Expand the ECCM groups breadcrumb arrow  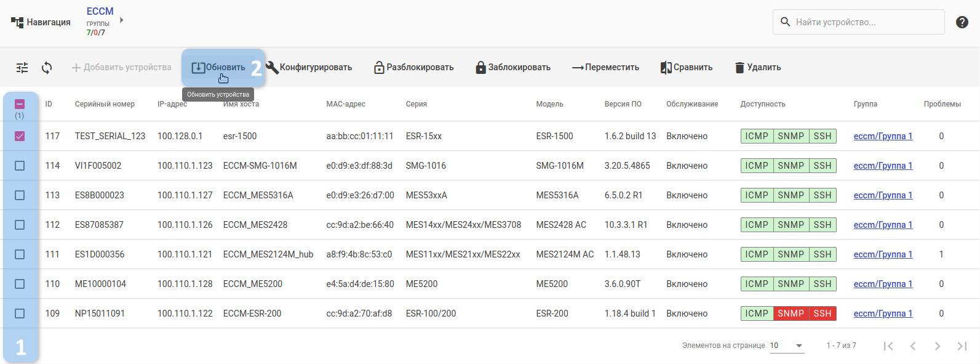point(122,20)
